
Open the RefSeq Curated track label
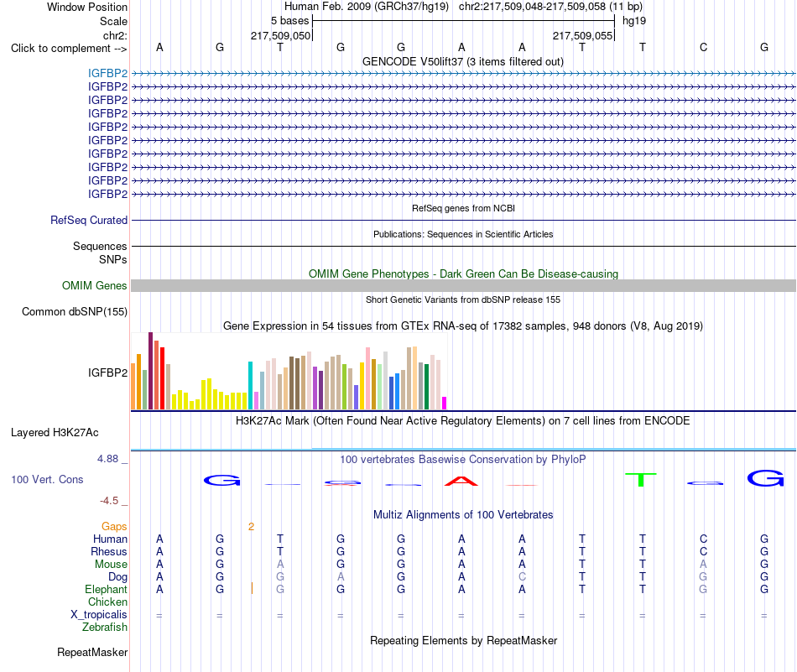click(88, 220)
